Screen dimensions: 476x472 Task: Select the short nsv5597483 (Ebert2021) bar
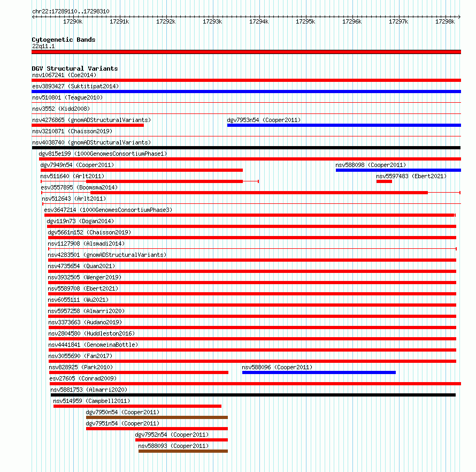click(x=385, y=181)
